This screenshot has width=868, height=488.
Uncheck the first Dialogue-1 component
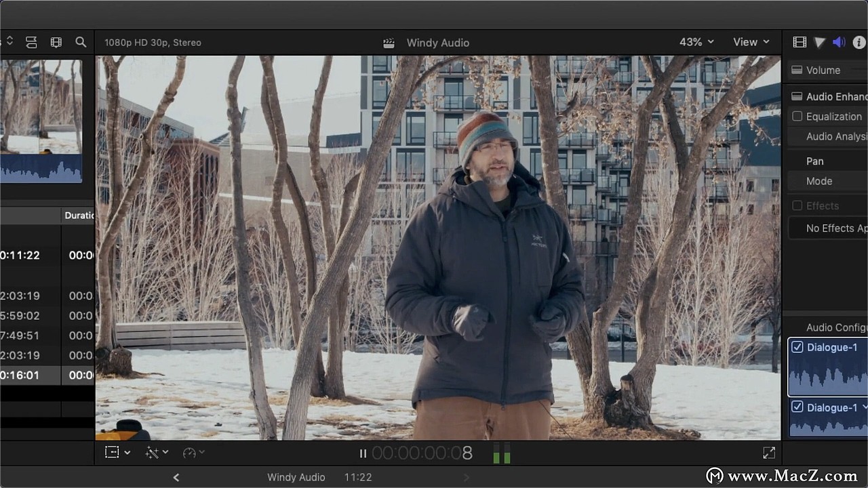797,347
